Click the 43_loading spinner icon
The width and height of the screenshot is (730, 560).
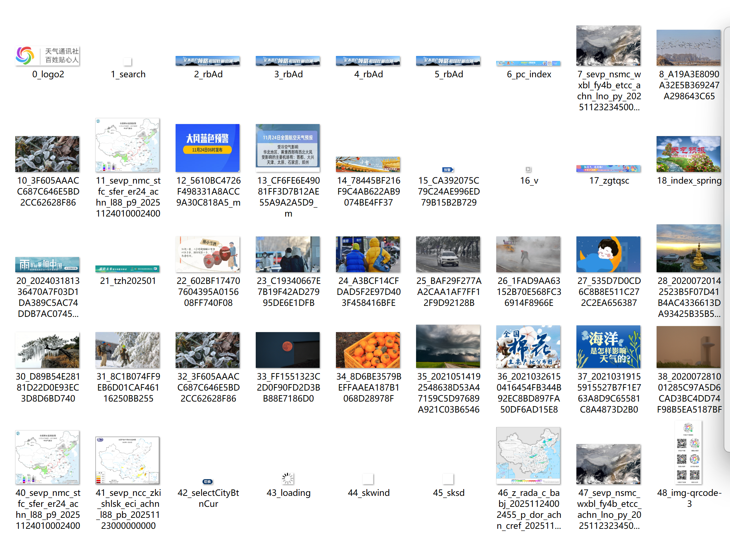[x=288, y=478]
